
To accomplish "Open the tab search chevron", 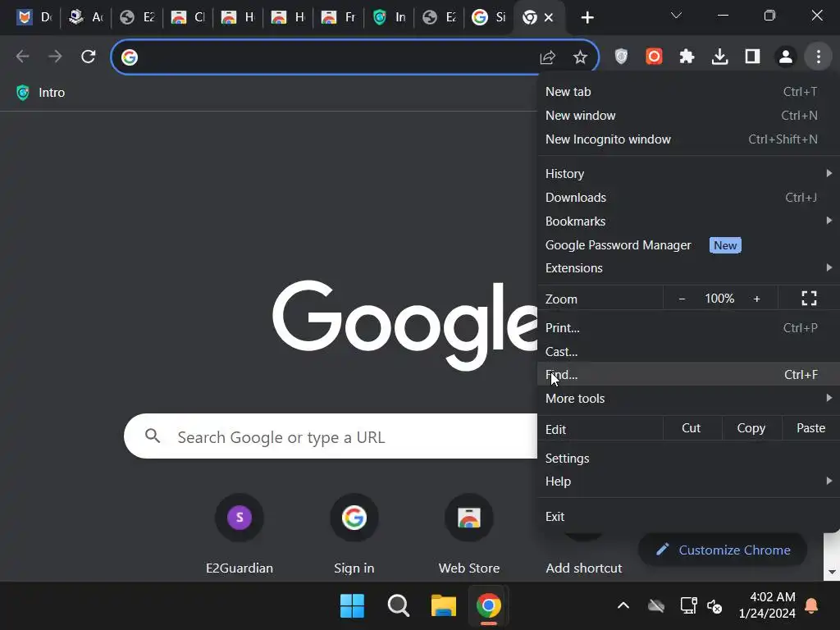I will [x=676, y=16].
